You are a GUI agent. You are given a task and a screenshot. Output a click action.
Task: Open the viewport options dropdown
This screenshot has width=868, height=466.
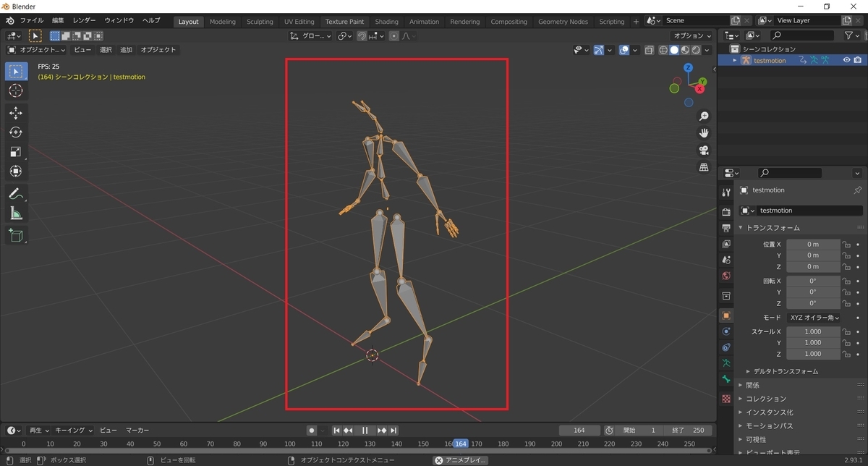(x=690, y=35)
